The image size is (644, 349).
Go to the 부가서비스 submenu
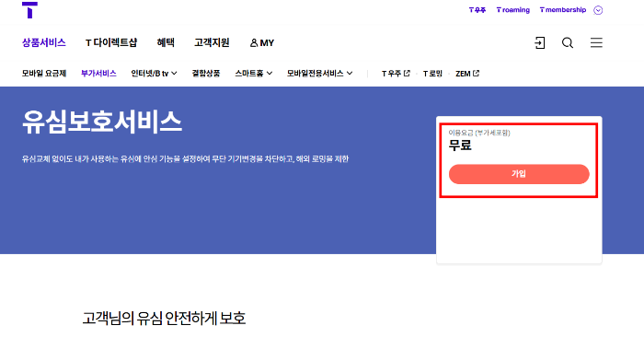coord(98,73)
